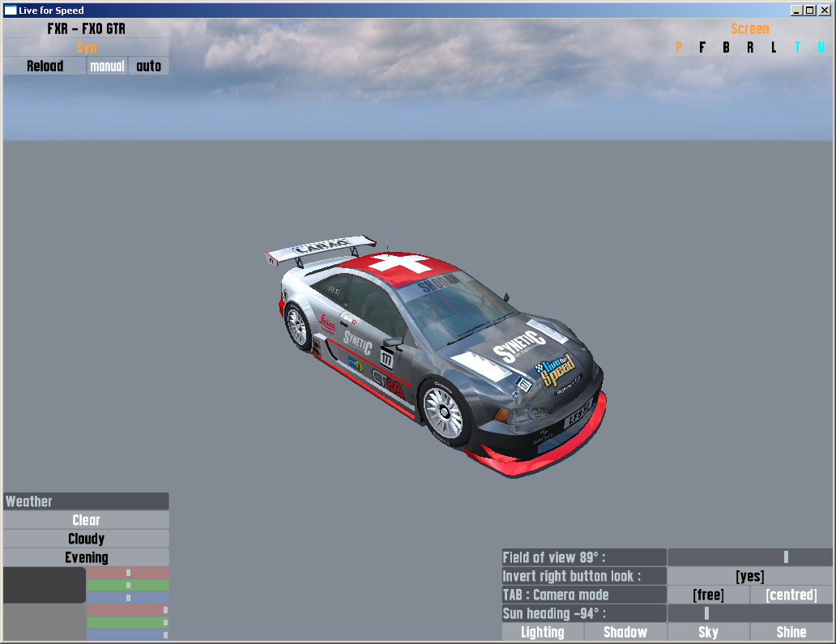836x644 pixels.
Task: Open the Syn skin name selector
Action: 87,48
